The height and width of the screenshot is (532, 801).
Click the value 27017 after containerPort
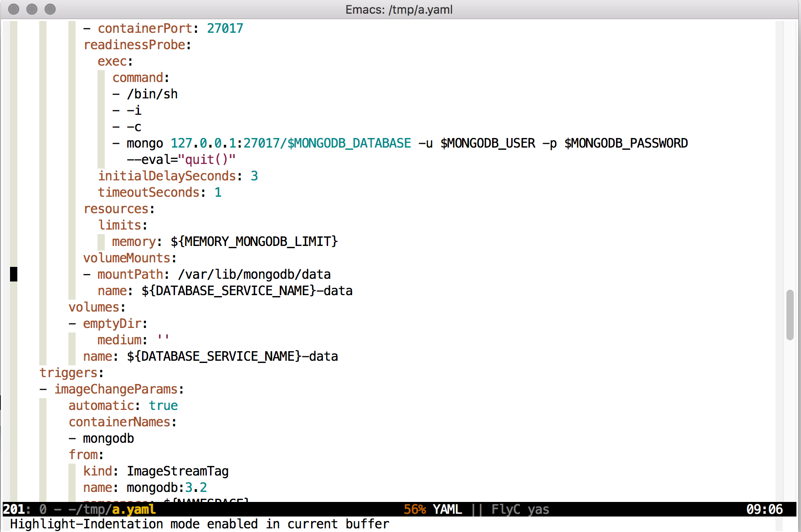pyautogui.click(x=225, y=28)
